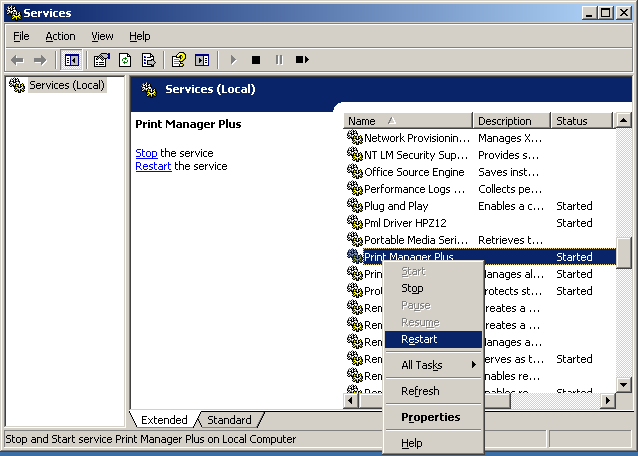Click the Pause Service toolbar icon
Screen dimensions: 638x456
click(279, 60)
